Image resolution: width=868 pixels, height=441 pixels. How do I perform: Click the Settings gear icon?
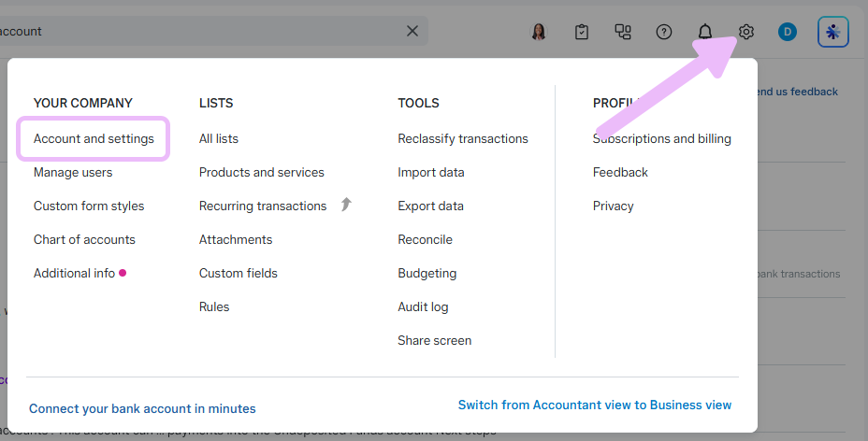coord(746,32)
